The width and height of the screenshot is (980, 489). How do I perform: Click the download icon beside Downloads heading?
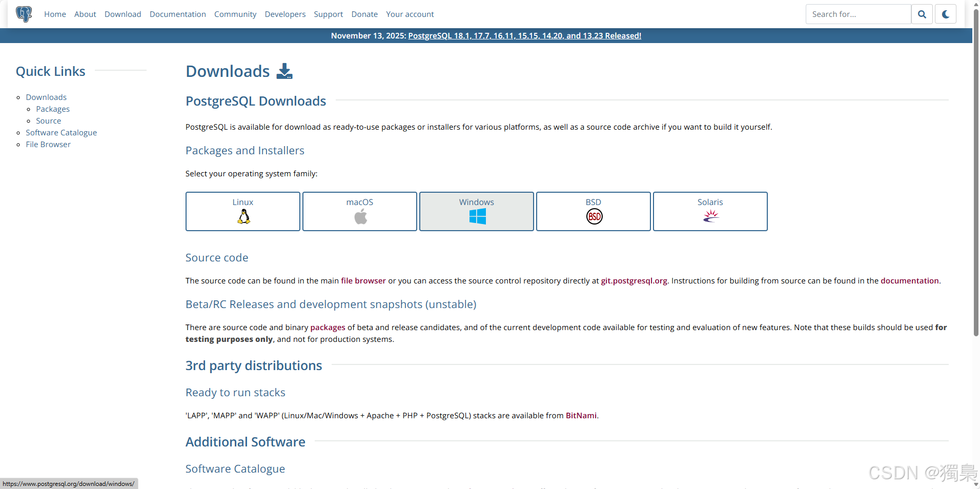tap(284, 71)
